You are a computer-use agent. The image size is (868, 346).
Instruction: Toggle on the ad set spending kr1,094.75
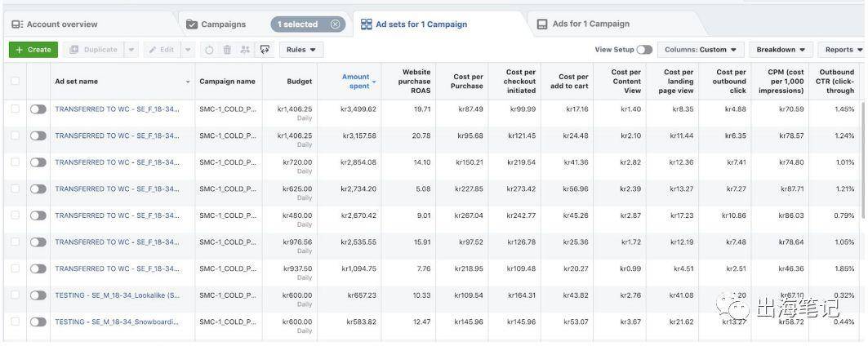click(38, 268)
